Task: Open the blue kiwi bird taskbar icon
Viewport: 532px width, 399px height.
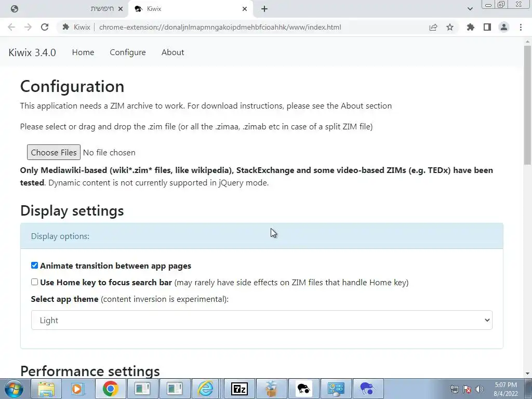Action: point(367,389)
